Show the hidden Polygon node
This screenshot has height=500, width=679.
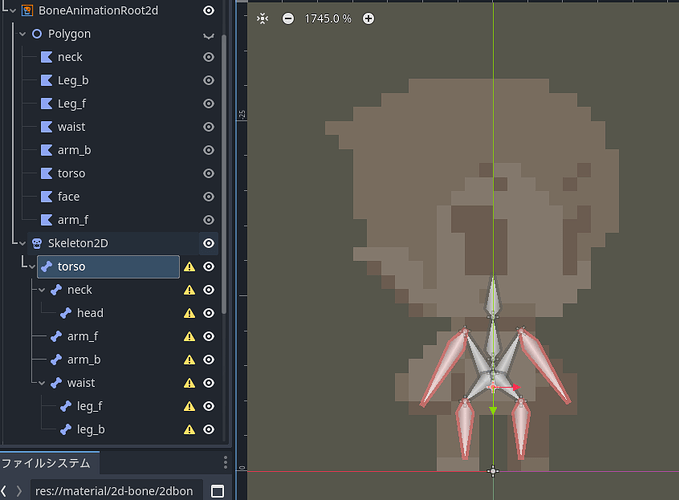click(208, 34)
